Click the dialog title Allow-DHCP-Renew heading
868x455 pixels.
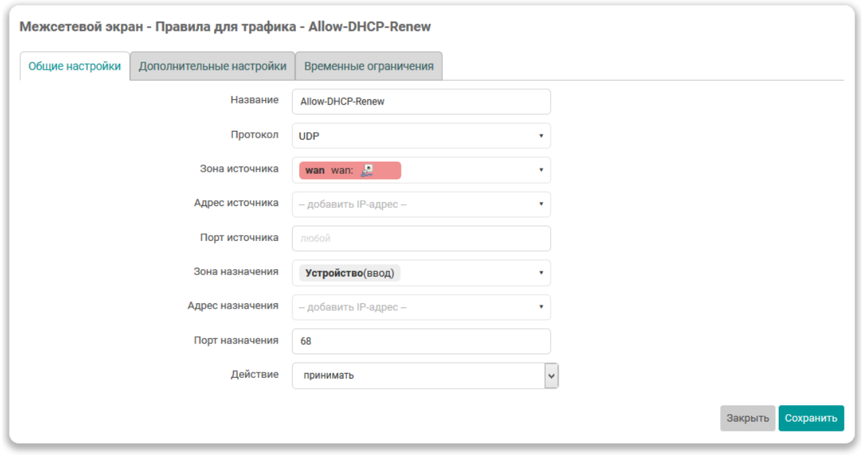225,27
